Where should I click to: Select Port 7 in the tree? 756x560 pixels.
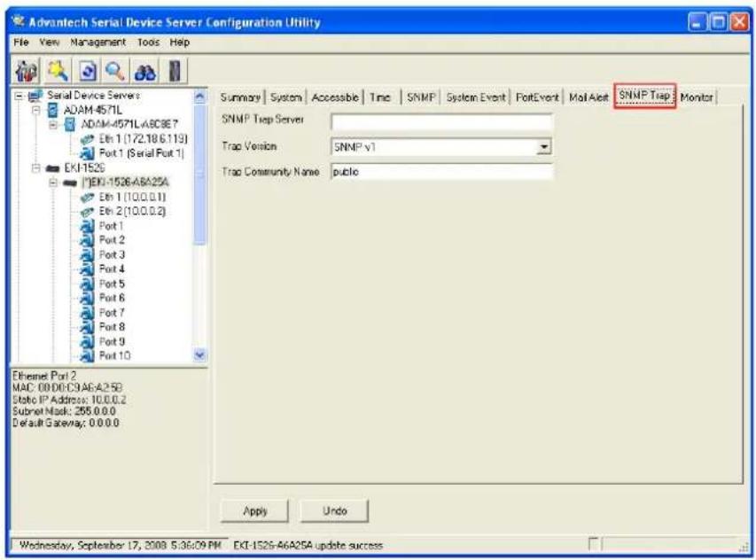[112, 312]
